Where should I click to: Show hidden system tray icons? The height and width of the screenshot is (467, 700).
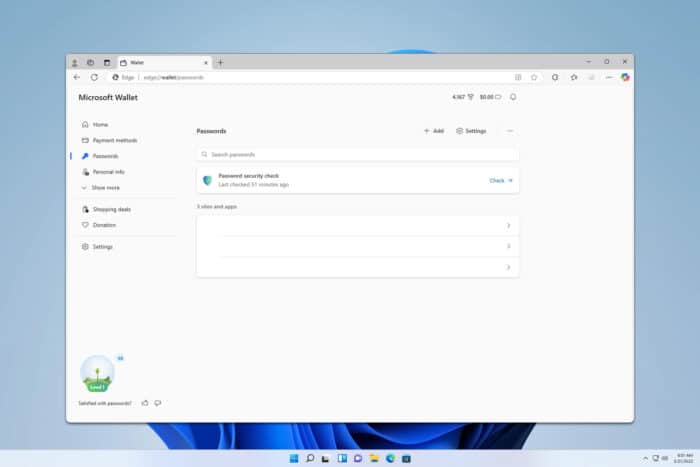pyautogui.click(x=645, y=459)
